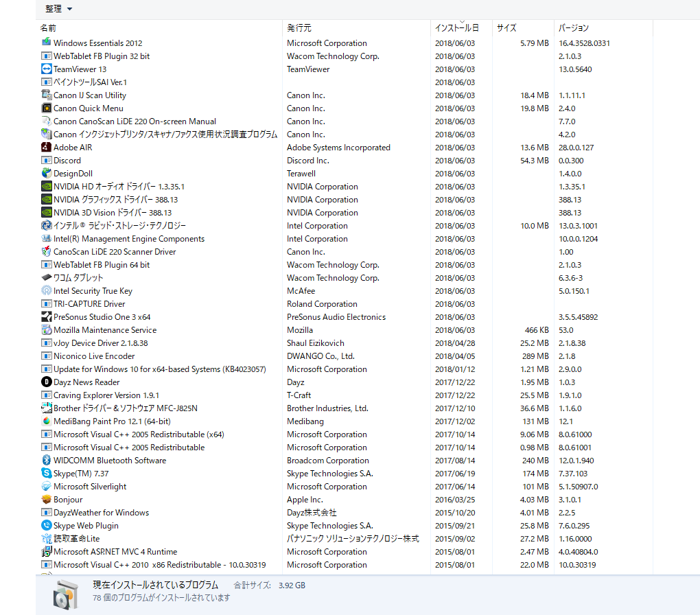
Task: Click the NVIDIA グラフィックス ドライバー icon
Action: click(x=47, y=199)
